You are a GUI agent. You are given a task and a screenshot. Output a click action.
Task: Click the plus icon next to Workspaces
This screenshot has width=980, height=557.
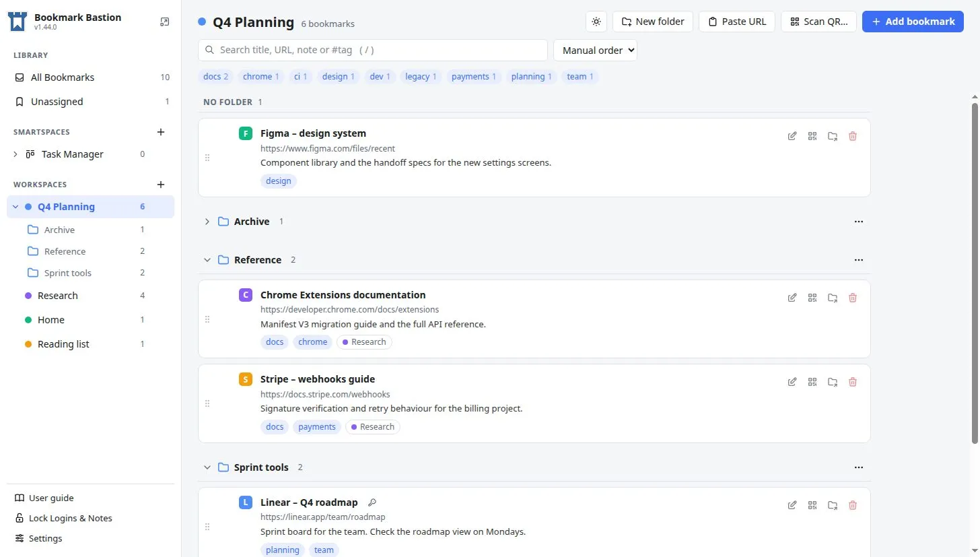161,185
